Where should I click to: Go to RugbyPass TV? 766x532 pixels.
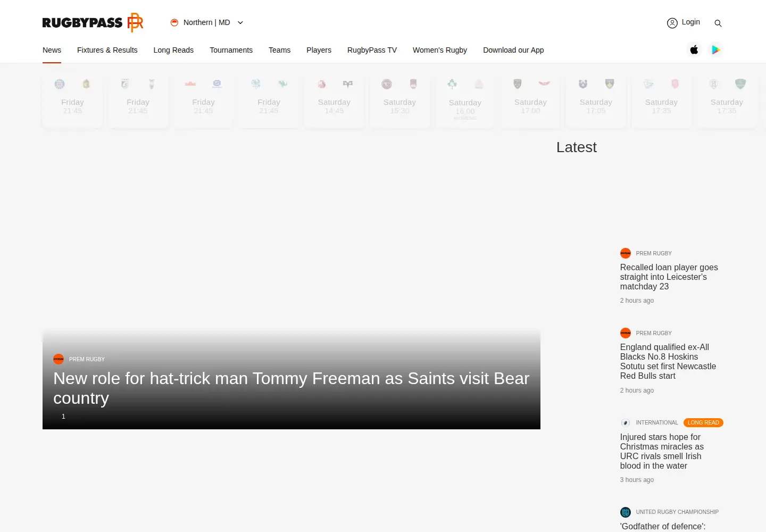click(x=372, y=50)
